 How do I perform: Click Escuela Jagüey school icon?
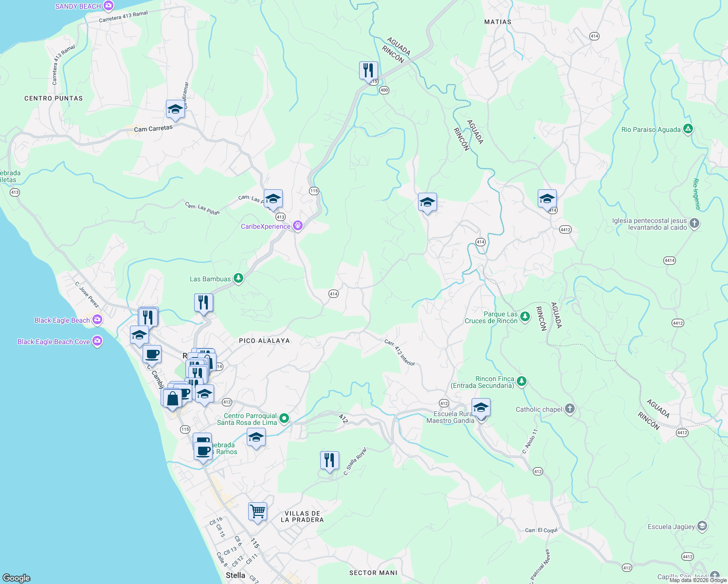coord(702,526)
